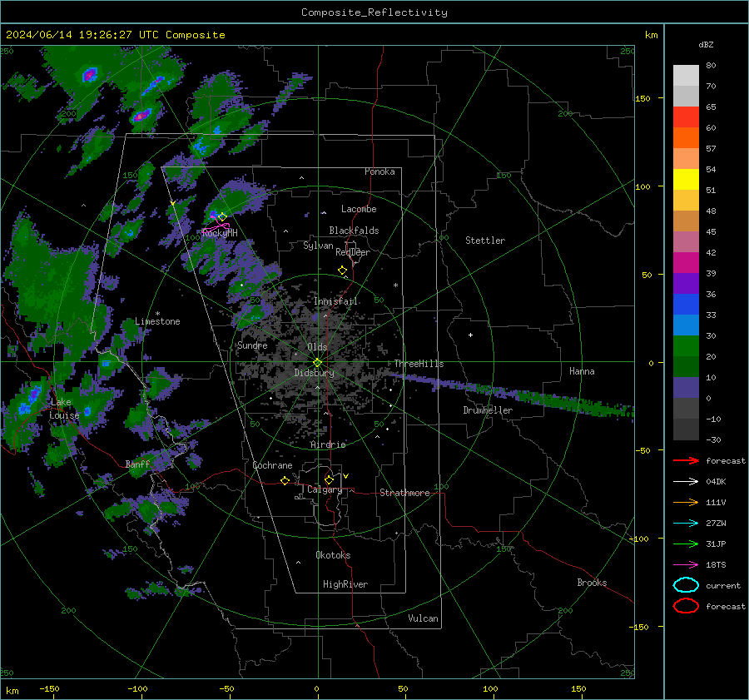This screenshot has width=749, height=700.
Task: Click the green 31JP arrow in legend
Action: coord(686,544)
